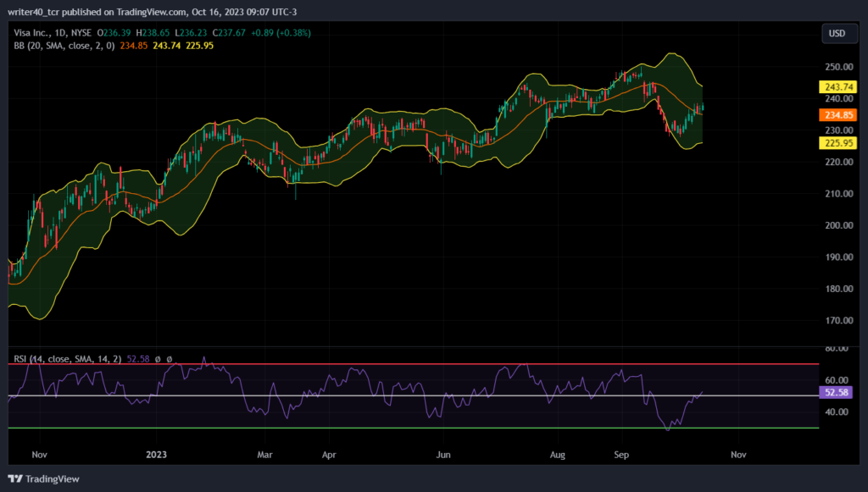Click the 52.58 RSI value label on axis
Screen dimensions: 868x492
point(836,392)
